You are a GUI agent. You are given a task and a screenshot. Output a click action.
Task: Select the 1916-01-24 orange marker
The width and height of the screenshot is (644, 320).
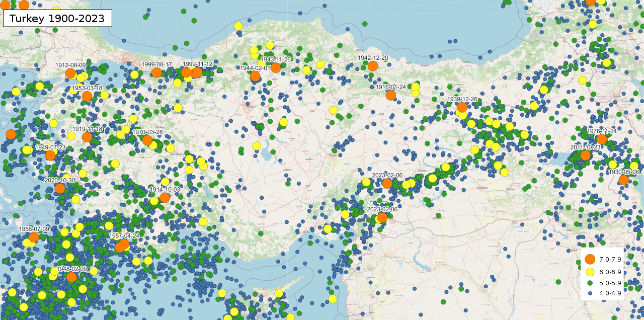(390, 95)
